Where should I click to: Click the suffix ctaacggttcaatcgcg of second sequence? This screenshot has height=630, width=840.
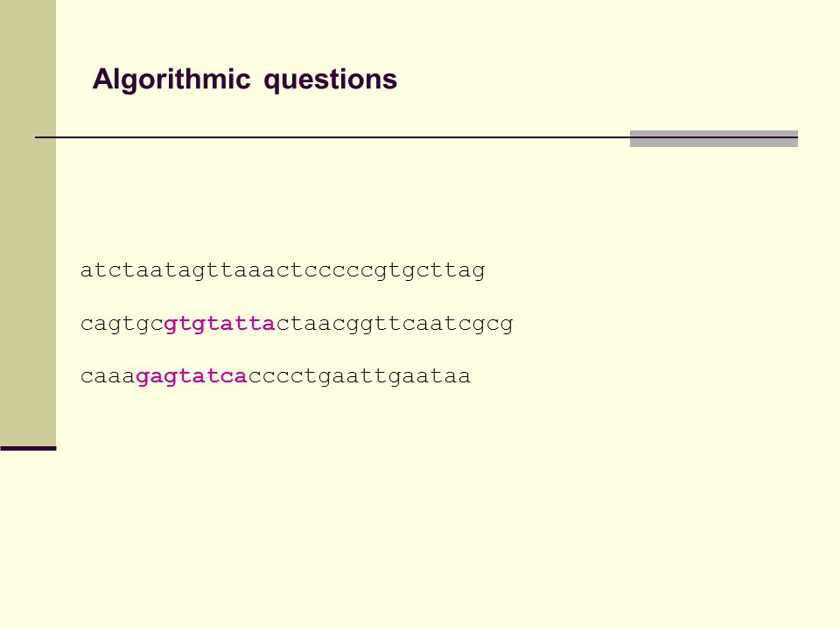click(395, 324)
